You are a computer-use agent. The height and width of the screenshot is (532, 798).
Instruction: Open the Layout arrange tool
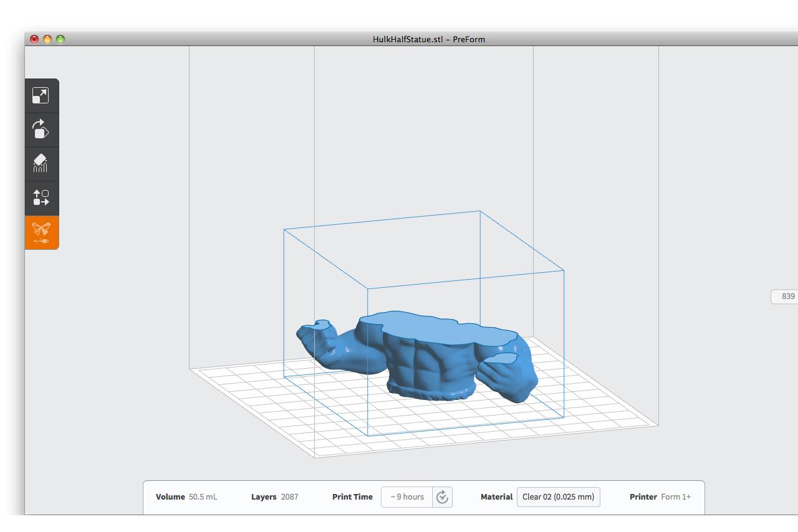41,198
